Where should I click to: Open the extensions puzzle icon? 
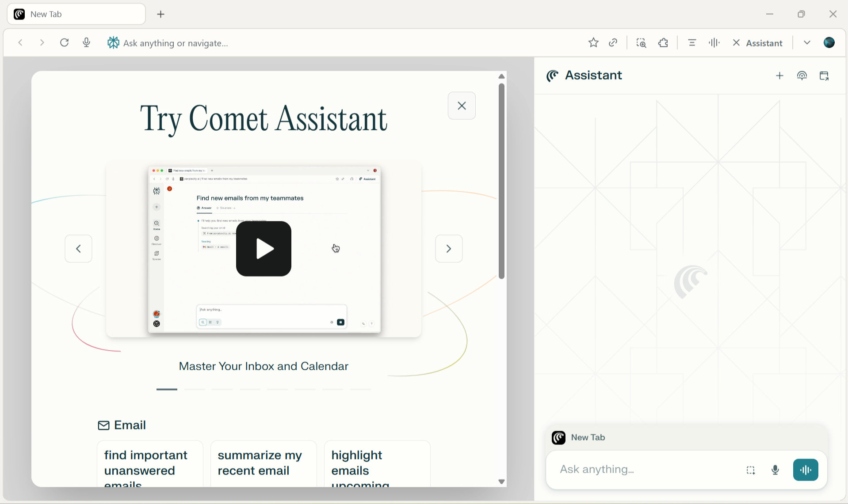pyautogui.click(x=663, y=43)
